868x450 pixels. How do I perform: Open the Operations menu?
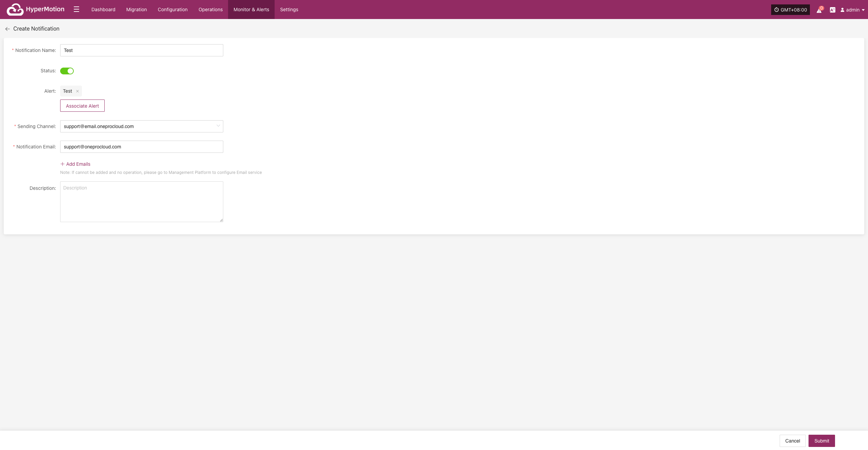[211, 10]
